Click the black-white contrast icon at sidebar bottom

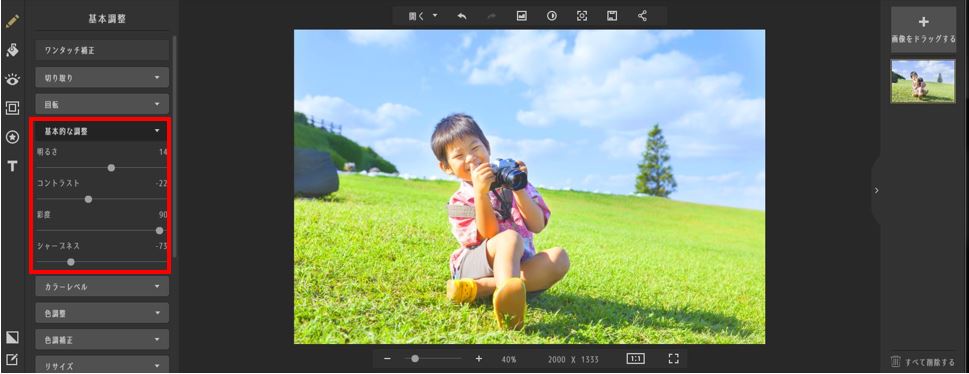(x=12, y=337)
